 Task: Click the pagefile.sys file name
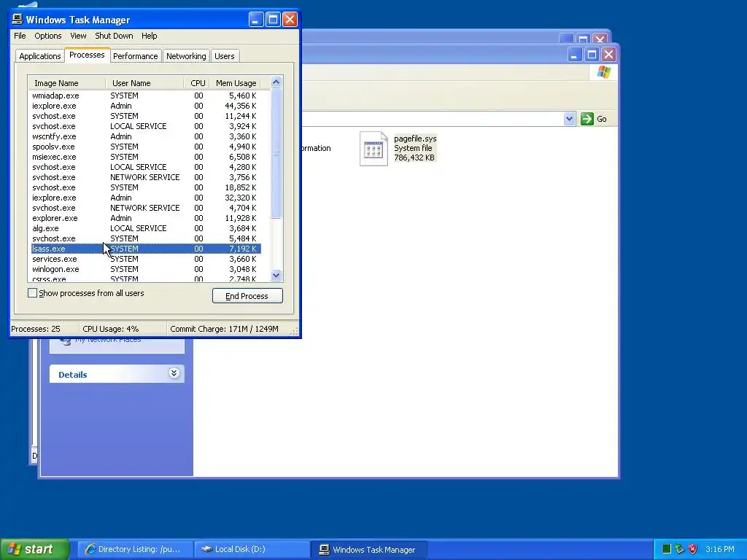pos(415,139)
